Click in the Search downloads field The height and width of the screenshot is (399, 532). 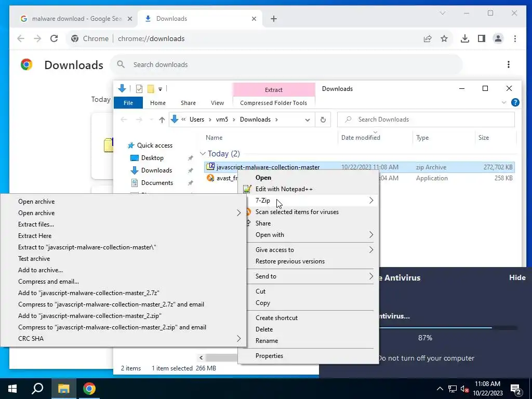pos(286,64)
